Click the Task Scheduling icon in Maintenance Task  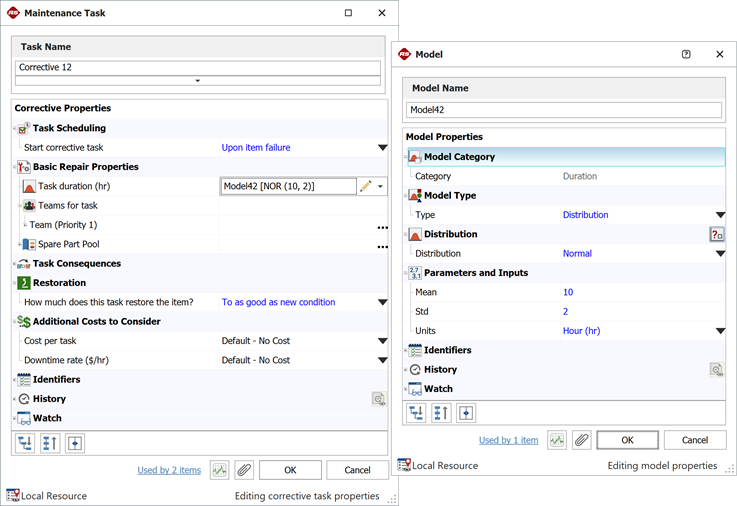coord(23,128)
